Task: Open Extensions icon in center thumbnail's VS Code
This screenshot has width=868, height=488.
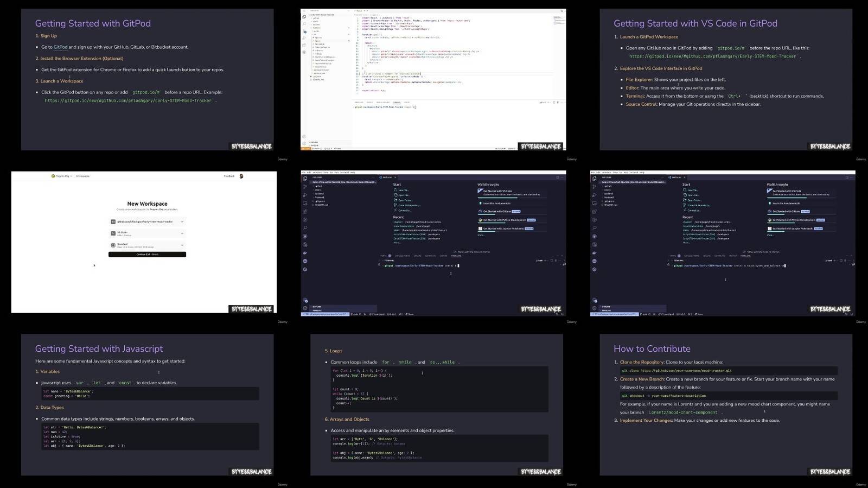Action: click(305, 211)
